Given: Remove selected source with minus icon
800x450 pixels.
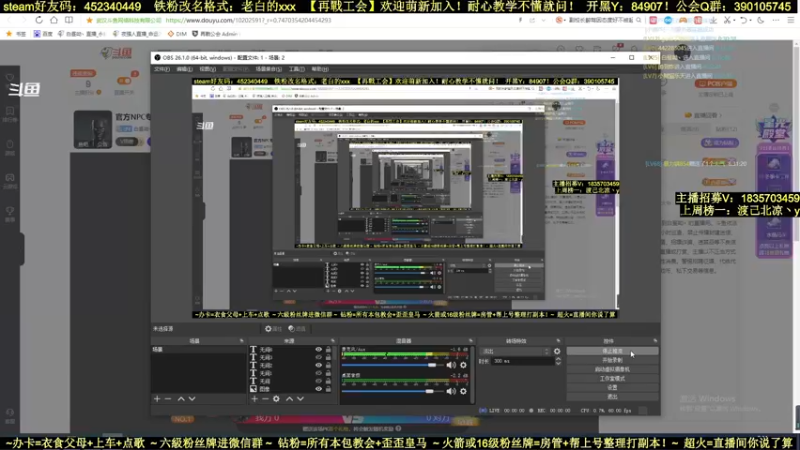Looking at the screenshot, I should pos(265,399).
